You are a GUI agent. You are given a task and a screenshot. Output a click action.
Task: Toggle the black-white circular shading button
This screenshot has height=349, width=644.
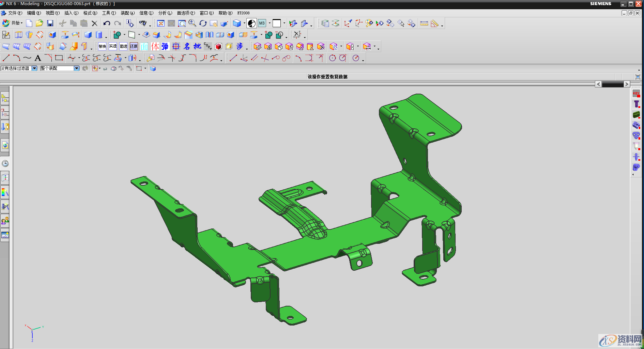tap(251, 23)
